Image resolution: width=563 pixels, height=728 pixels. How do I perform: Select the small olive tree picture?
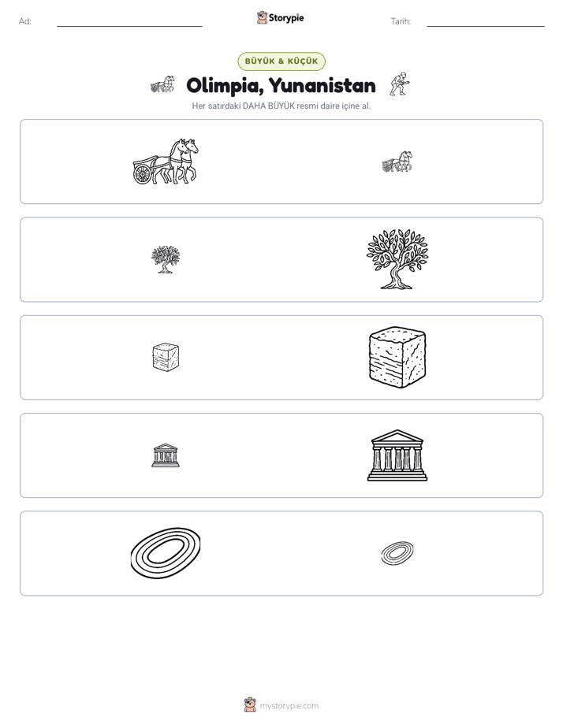pyautogui.click(x=166, y=259)
